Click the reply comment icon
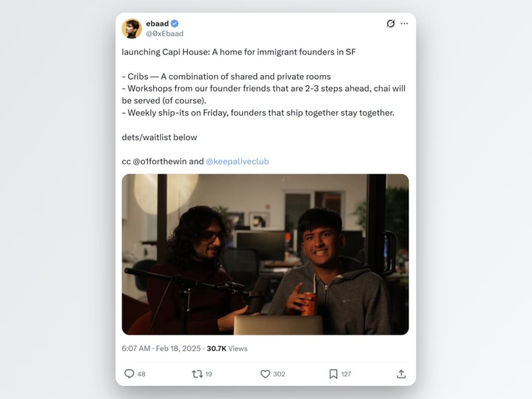The image size is (532, 399). tap(129, 374)
